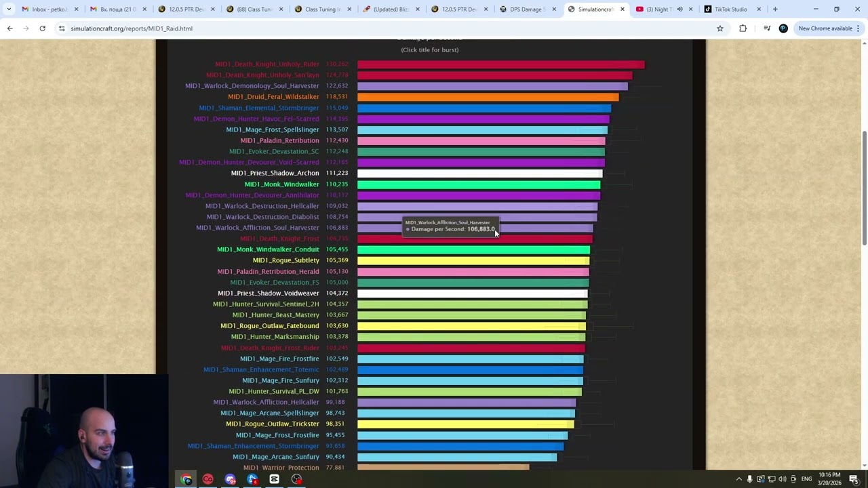Click MID1_Priest_Shadow_Voidweaver text
This screenshot has height=488, width=868.
click(269, 293)
